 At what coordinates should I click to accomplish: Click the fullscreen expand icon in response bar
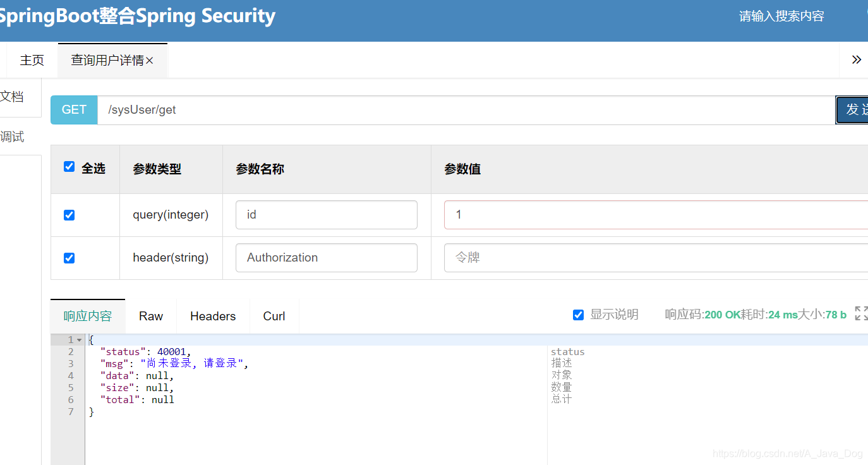(861, 313)
